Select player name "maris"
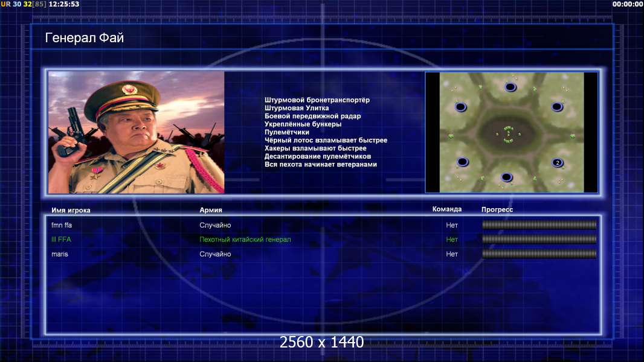Viewport: 644px width, 362px height. point(60,254)
